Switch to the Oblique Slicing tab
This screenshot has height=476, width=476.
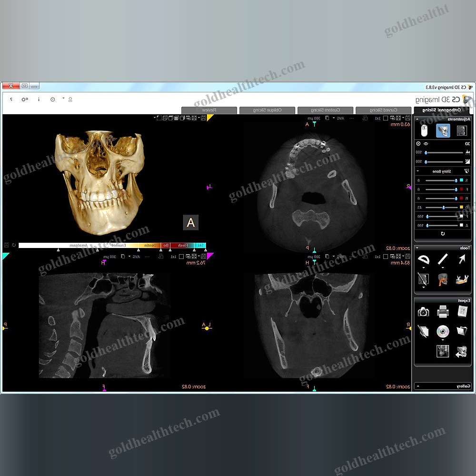pyautogui.click(x=267, y=110)
